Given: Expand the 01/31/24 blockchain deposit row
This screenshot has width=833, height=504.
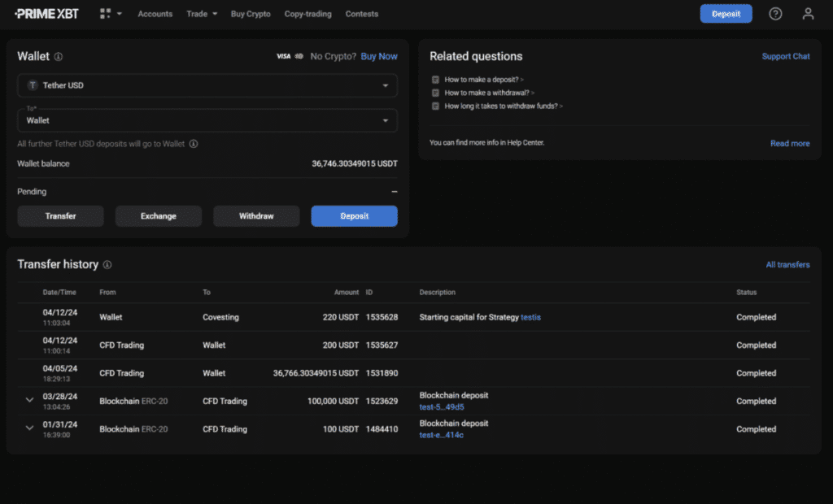Looking at the screenshot, I should 30,428.
